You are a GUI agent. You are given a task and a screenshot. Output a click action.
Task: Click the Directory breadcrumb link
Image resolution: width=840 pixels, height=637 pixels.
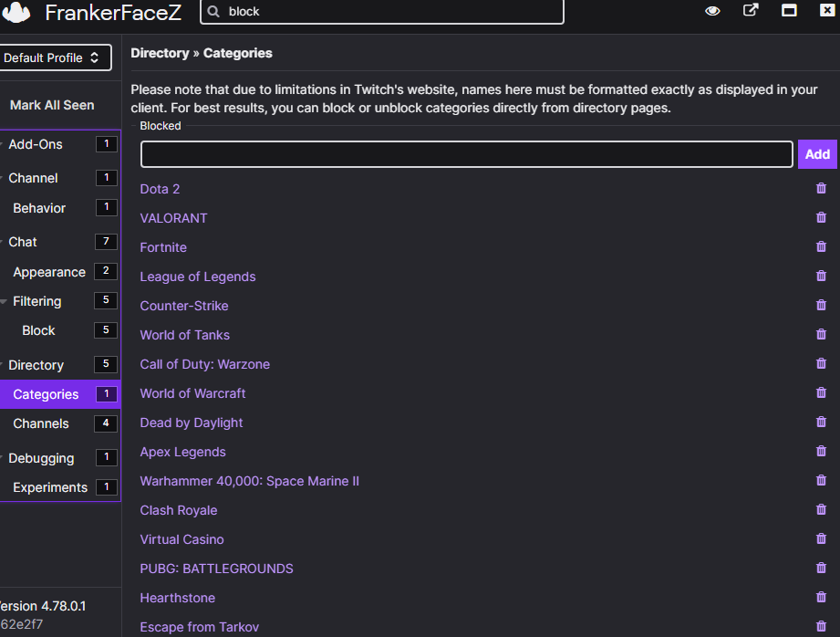point(160,53)
